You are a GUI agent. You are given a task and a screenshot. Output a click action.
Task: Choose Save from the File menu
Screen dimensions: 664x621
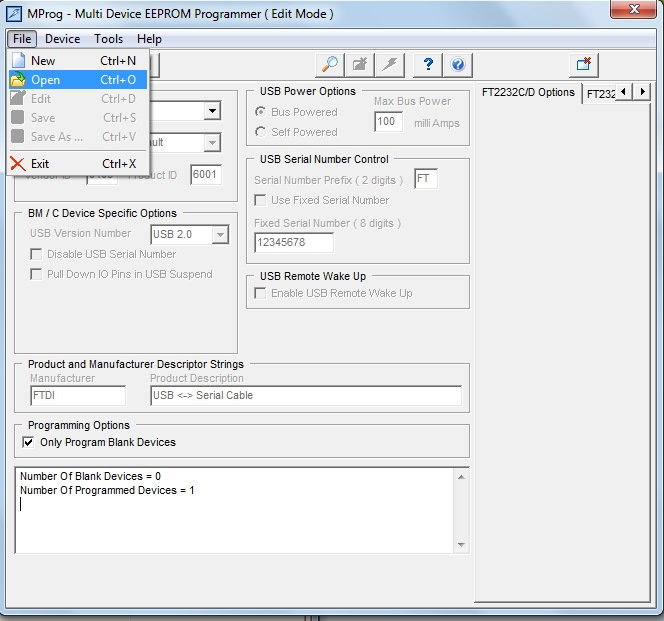point(78,118)
